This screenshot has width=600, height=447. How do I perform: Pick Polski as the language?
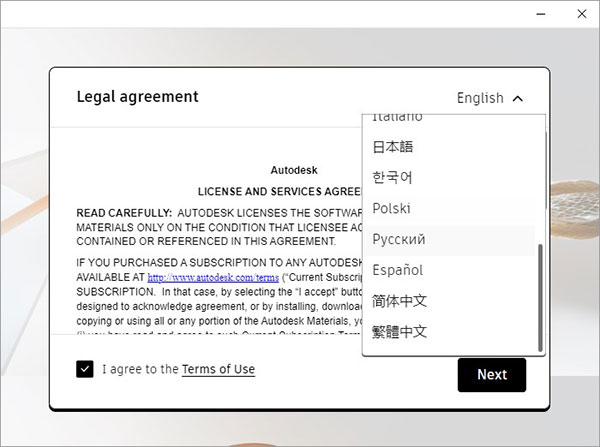392,209
